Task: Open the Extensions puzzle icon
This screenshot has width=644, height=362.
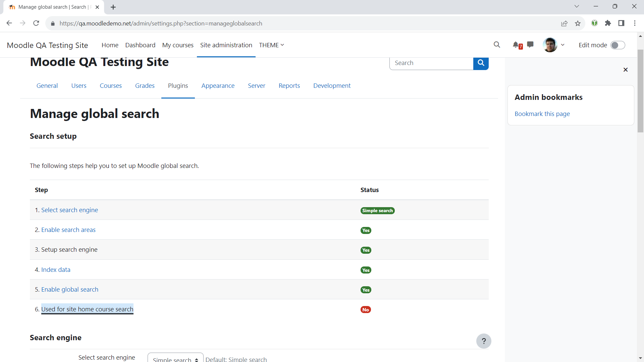Action: pyautogui.click(x=608, y=23)
